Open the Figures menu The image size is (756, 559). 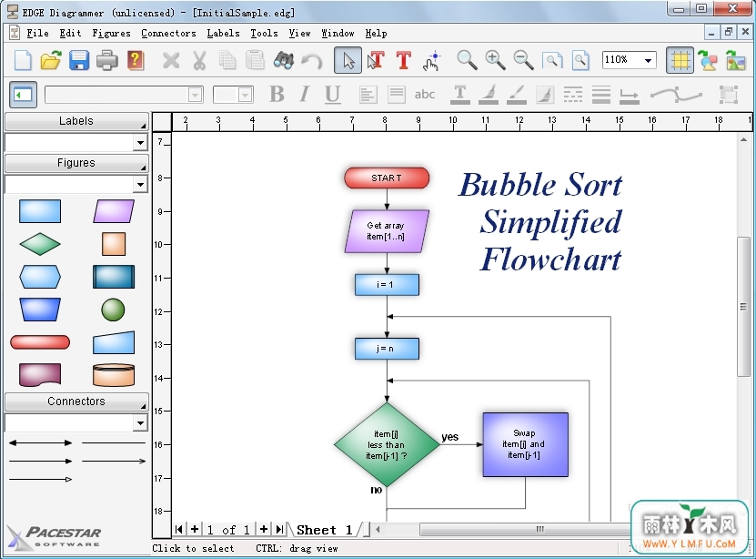(111, 33)
